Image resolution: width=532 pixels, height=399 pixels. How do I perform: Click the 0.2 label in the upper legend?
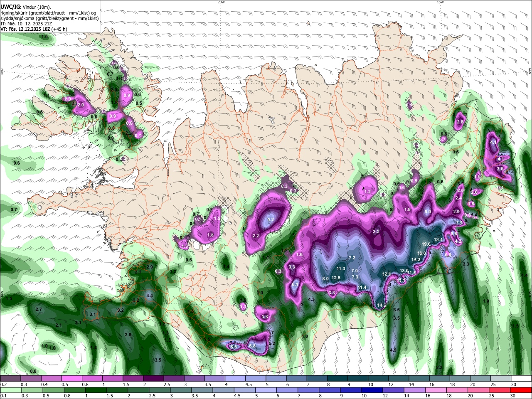[x=3, y=384]
